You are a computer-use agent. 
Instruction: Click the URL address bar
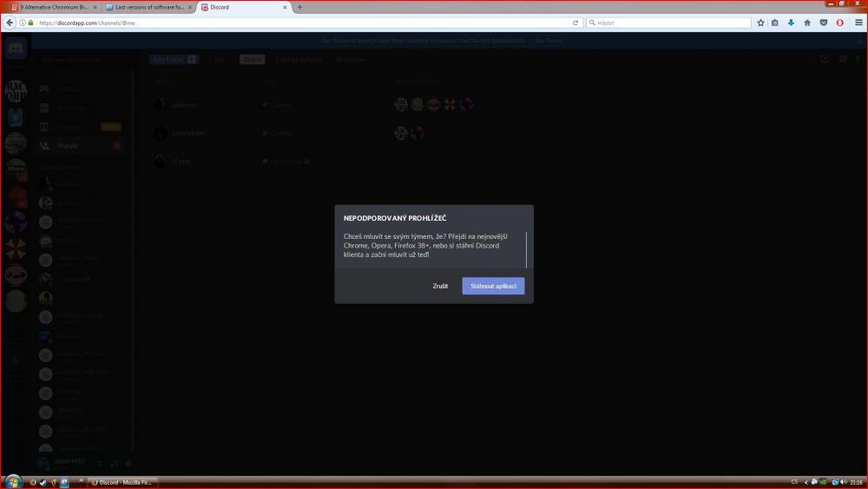point(299,23)
